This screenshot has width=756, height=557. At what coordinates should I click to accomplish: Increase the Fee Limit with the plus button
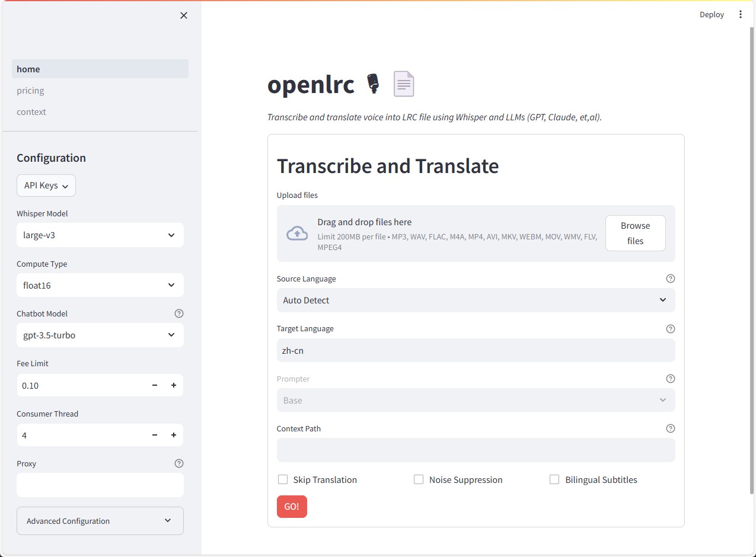click(x=173, y=385)
